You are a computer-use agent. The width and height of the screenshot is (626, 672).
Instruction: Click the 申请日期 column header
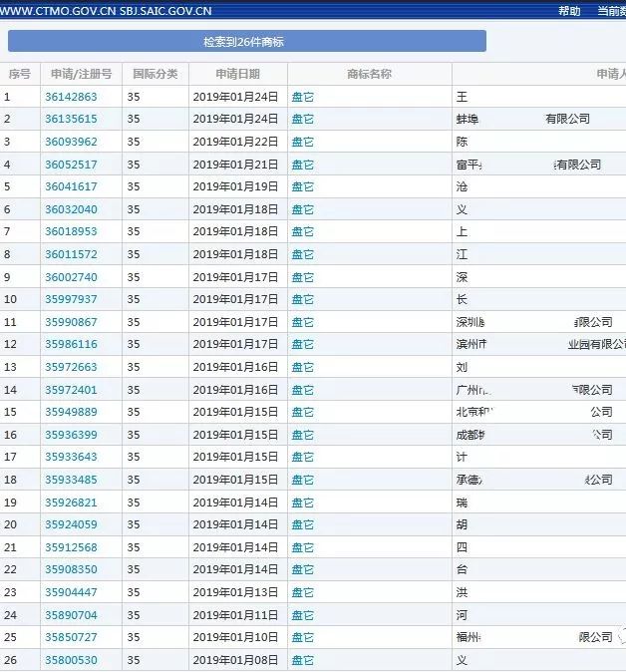[238, 74]
